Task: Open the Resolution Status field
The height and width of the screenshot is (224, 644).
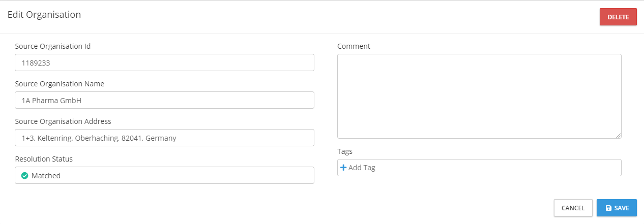Action: coord(164,175)
